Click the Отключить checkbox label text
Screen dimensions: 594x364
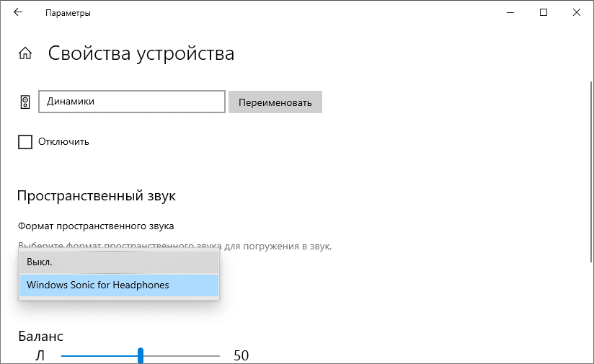tap(64, 141)
